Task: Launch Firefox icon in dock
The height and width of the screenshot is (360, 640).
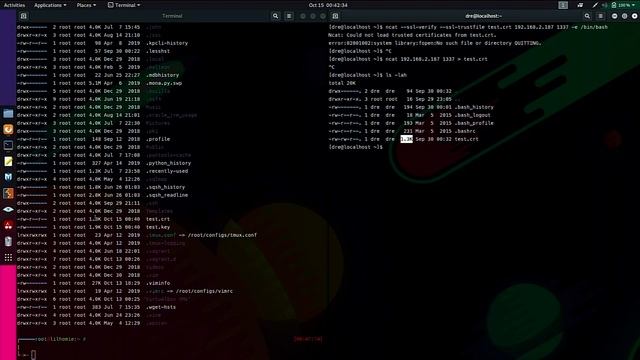Action: point(8,129)
